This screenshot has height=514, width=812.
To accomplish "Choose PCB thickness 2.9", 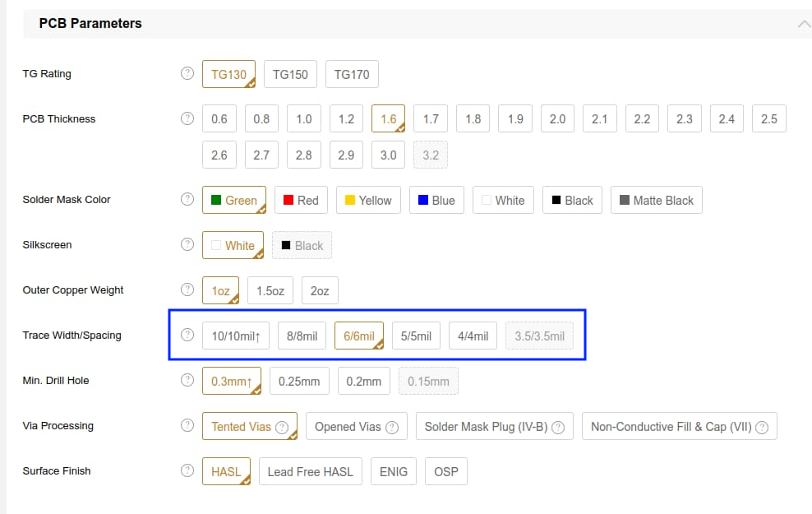I will coord(346,155).
